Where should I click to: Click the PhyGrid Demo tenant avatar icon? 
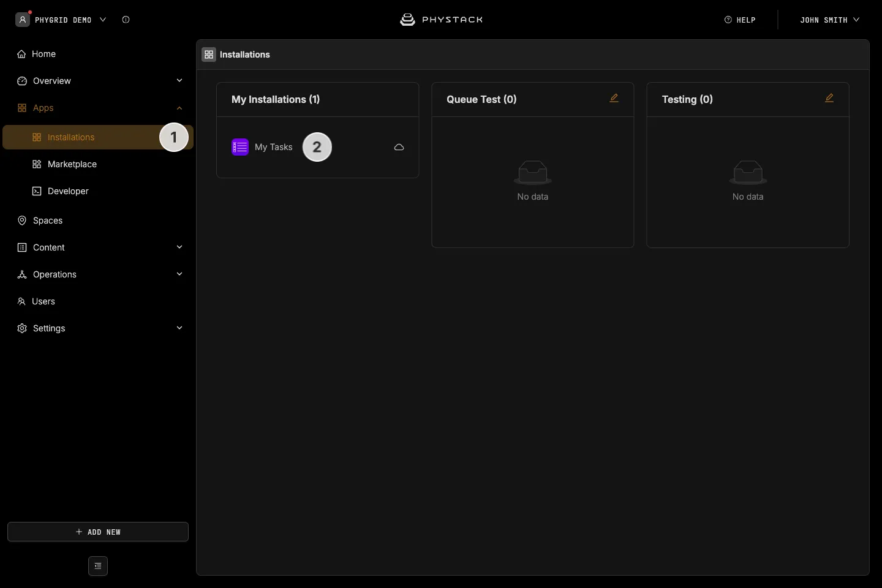(x=23, y=20)
